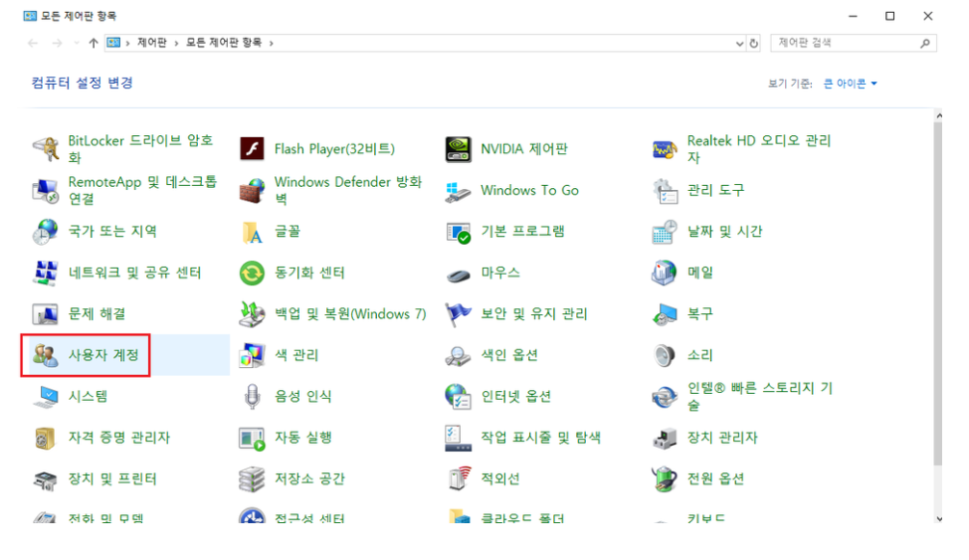This screenshot has width=969, height=560.
Task: Open 글꼴 fonts folder icon
Action: coord(252,232)
